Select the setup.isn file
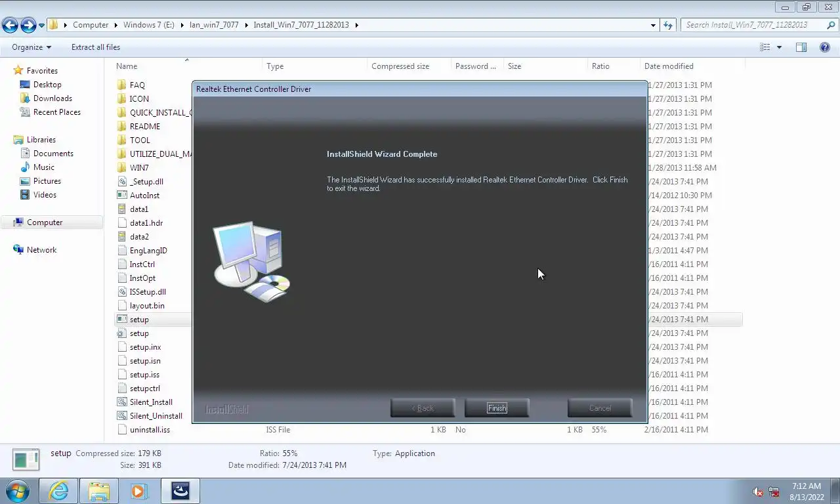The image size is (840, 504). tap(145, 361)
